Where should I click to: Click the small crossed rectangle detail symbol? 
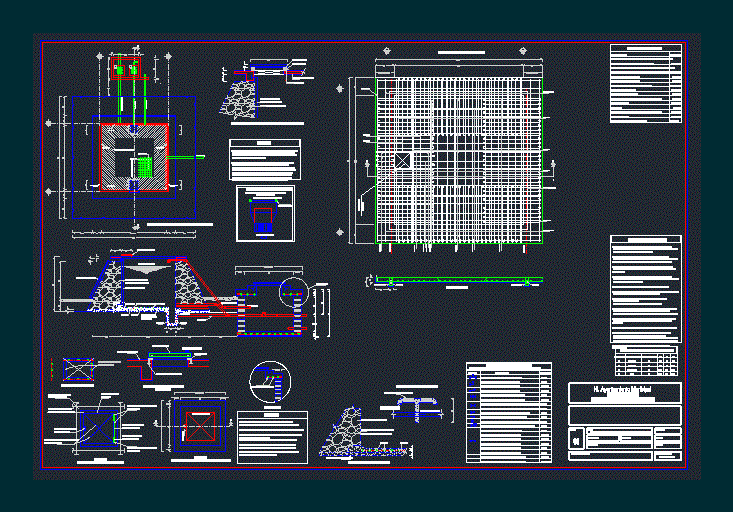(x=76, y=369)
